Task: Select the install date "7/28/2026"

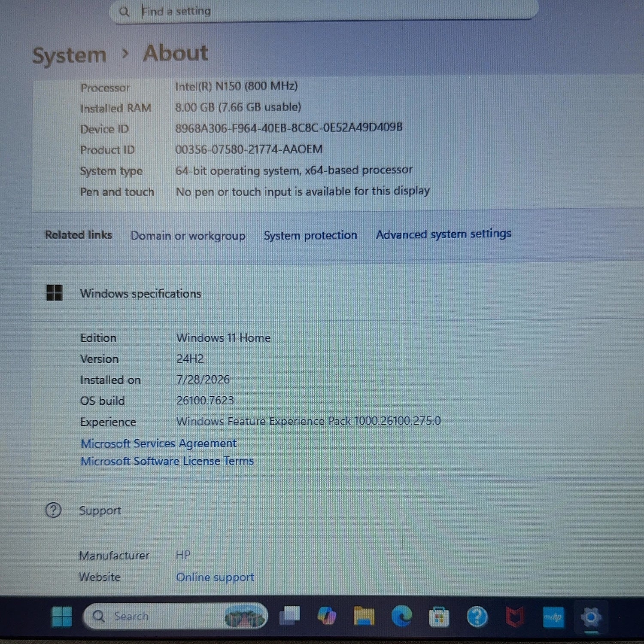Action: click(203, 380)
